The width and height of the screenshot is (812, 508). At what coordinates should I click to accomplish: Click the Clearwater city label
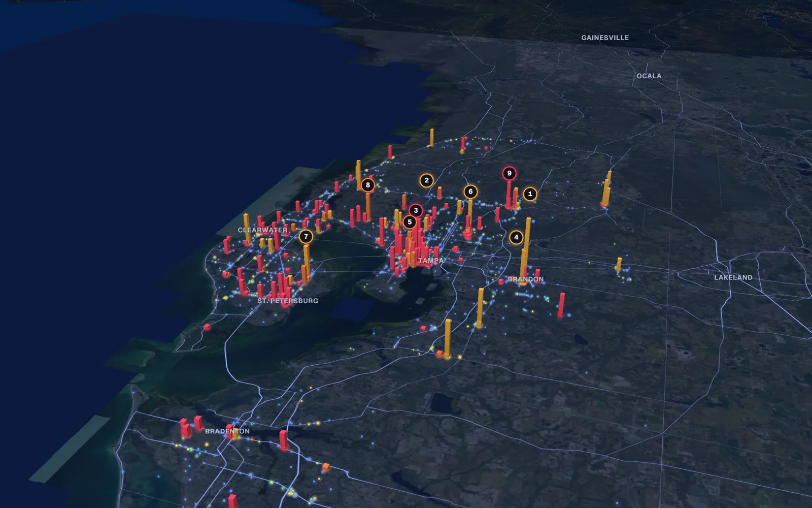[x=262, y=230]
